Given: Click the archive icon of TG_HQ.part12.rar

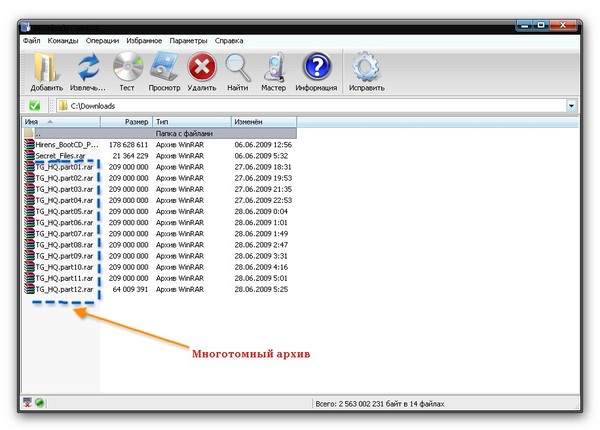Looking at the screenshot, I should (x=29, y=289).
